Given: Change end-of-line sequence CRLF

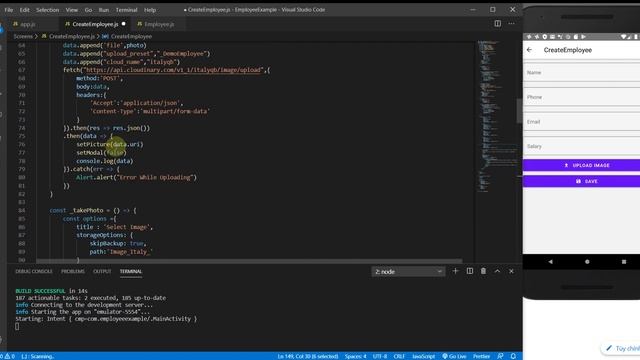Looking at the screenshot, I should click(399, 356).
